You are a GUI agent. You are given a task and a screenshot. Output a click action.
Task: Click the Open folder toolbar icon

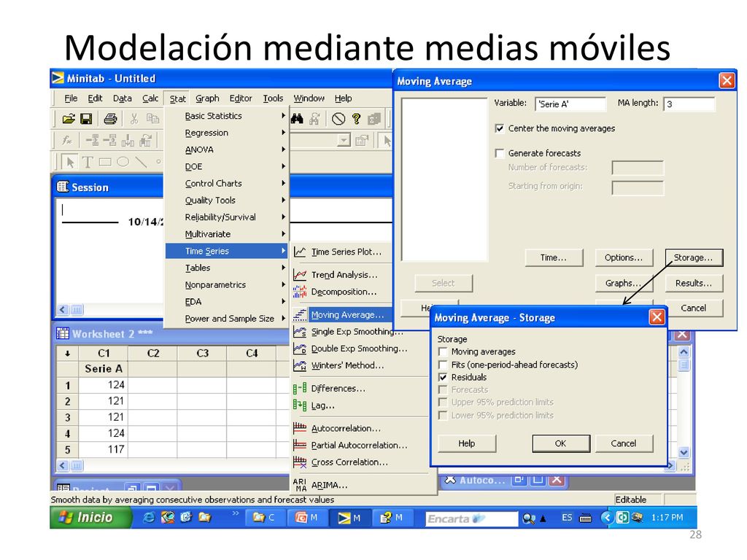(x=69, y=119)
